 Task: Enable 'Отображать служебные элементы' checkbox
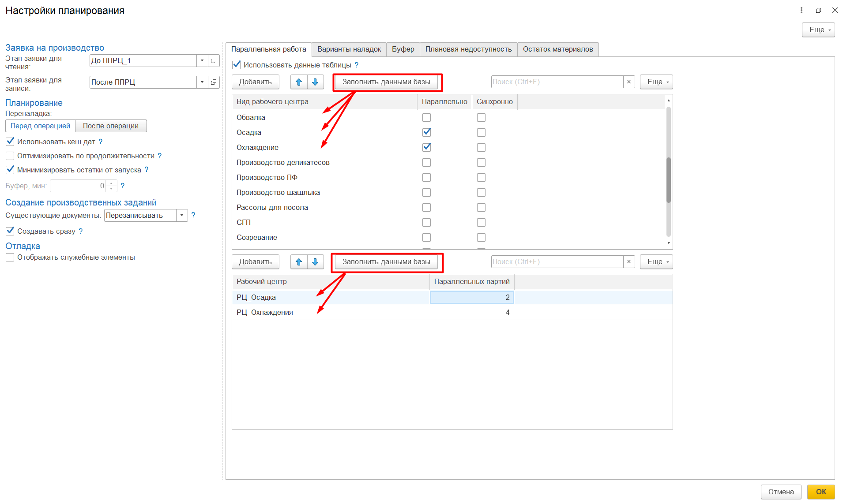point(10,258)
